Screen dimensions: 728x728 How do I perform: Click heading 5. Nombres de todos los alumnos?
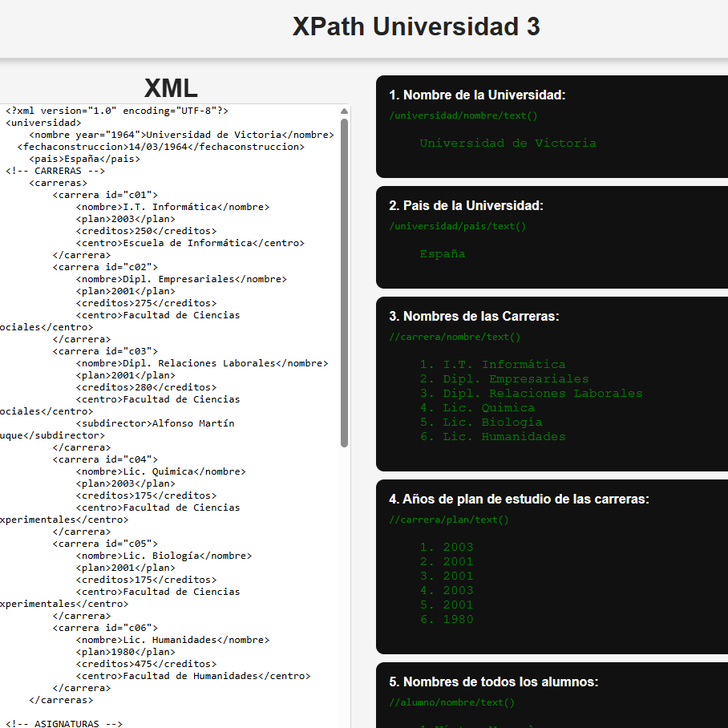coord(494,682)
